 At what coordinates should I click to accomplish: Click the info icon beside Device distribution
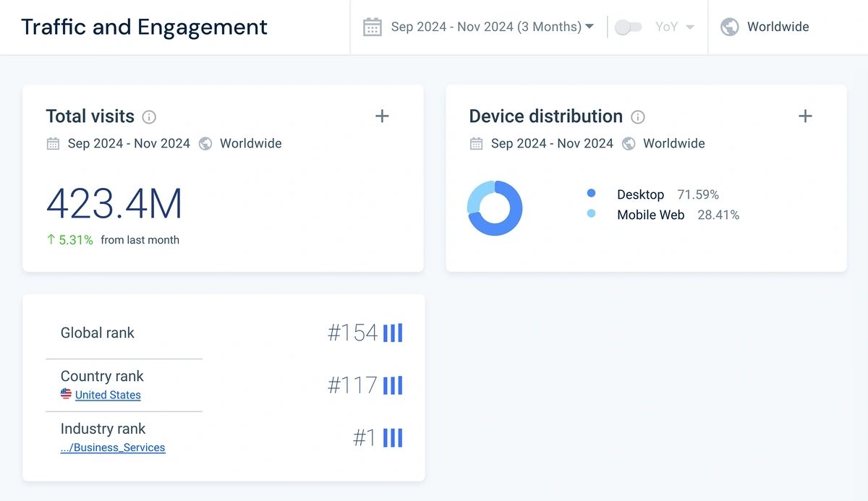(x=637, y=116)
